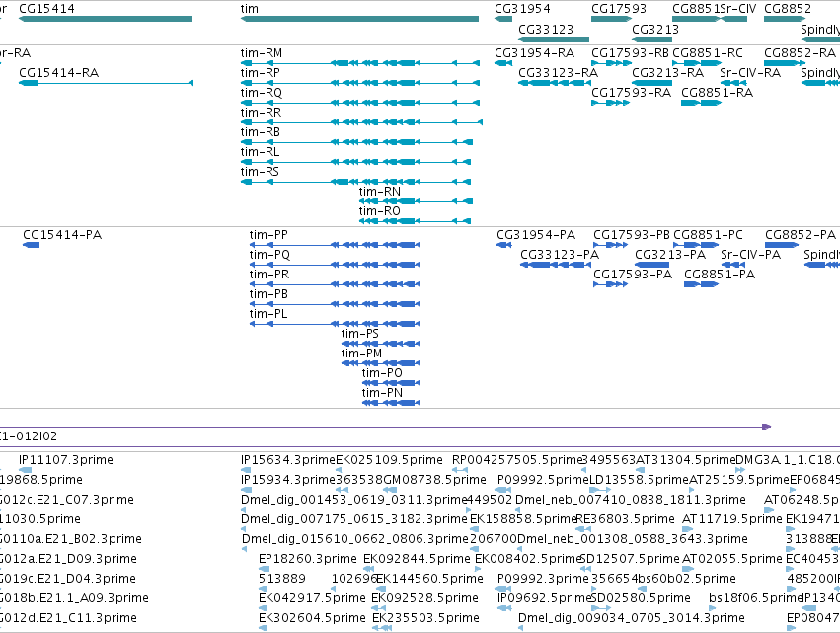Select transcript CG17593-RB

[x=611, y=63]
